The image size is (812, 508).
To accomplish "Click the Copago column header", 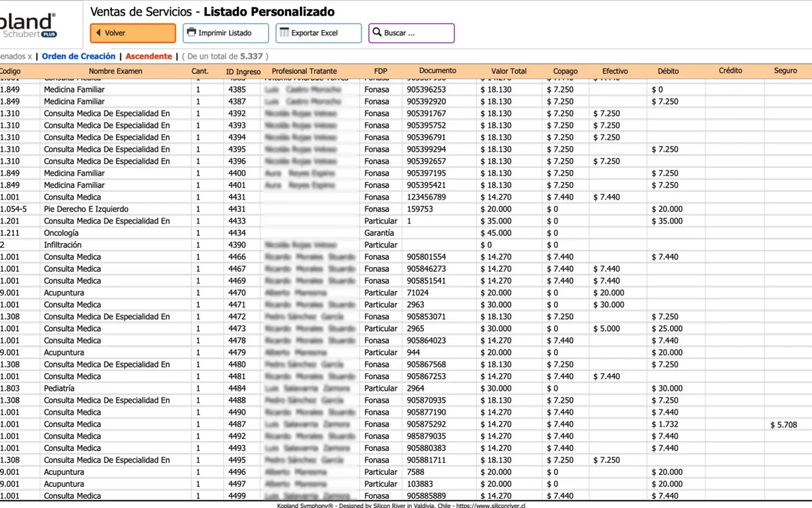I will (565, 71).
